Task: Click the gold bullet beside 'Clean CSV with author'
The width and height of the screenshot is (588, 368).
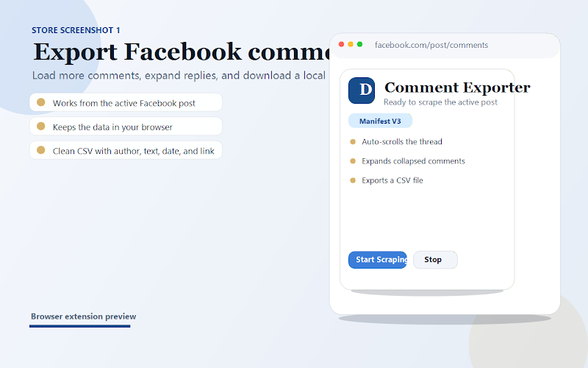Action: (41, 150)
